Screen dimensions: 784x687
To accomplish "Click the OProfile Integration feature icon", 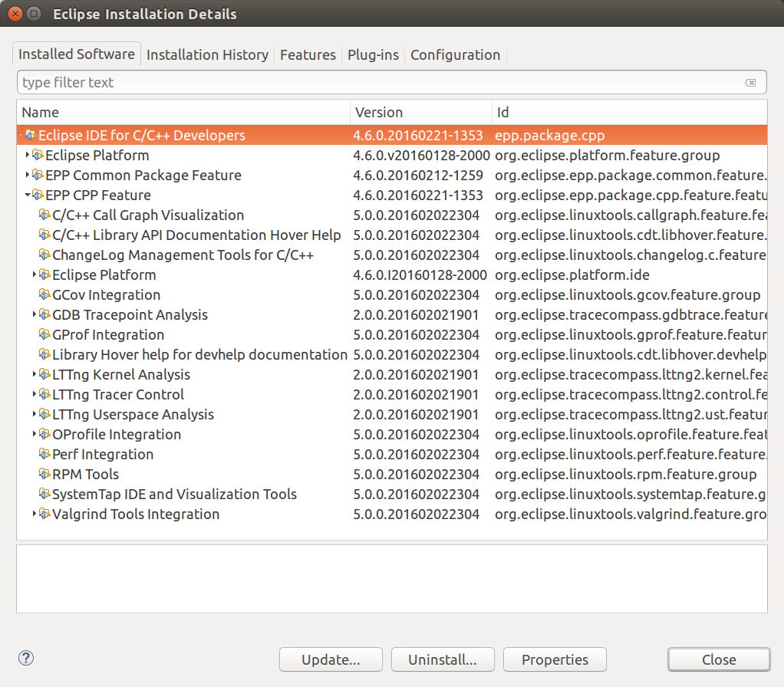I will pos(45,434).
